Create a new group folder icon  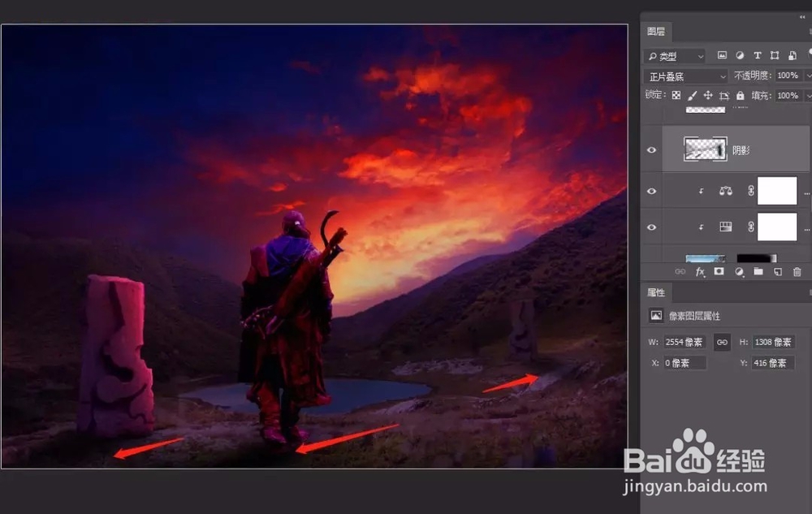(x=758, y=272)
